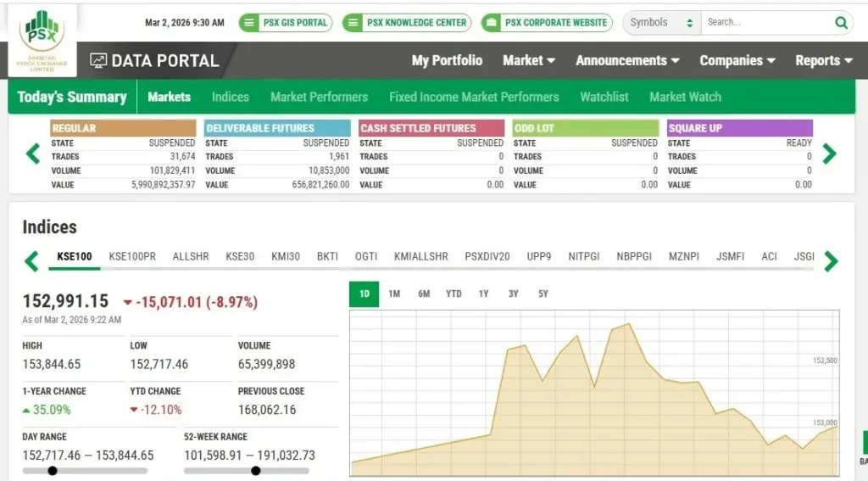This screenshot has width=868, height=481.
Task: Click left arrow of the indices list
Action: click(x=32, y=260)
